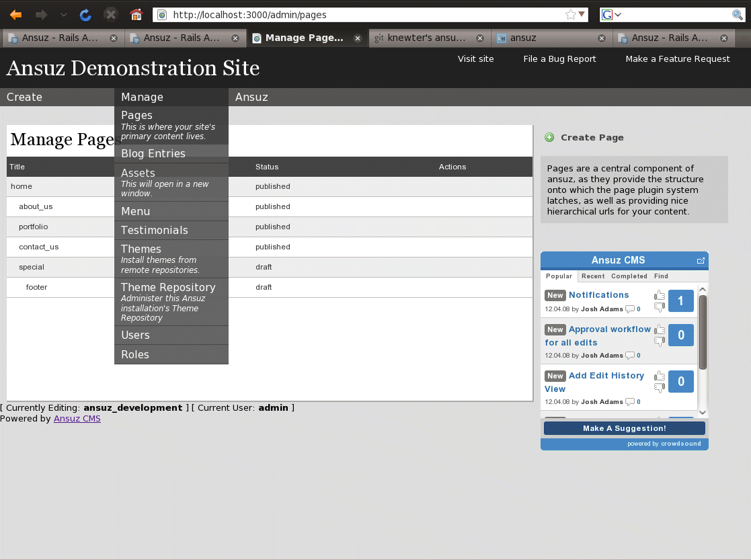This screenshot has height=560, width=751.
Task: Click the about_us page row title
Action: [36, 206]
